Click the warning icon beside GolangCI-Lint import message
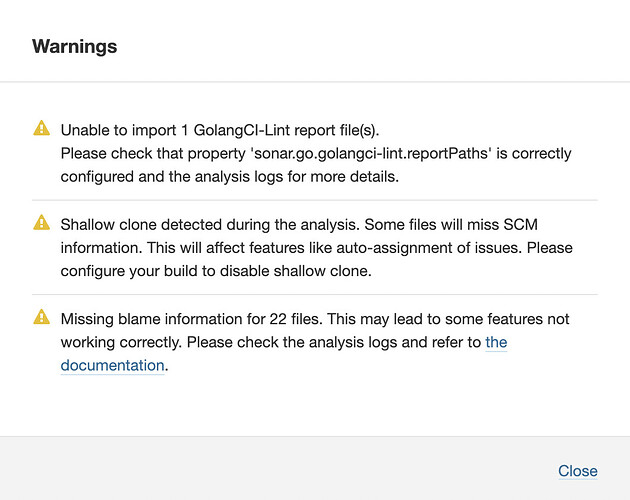 click(x=42, y=128)
